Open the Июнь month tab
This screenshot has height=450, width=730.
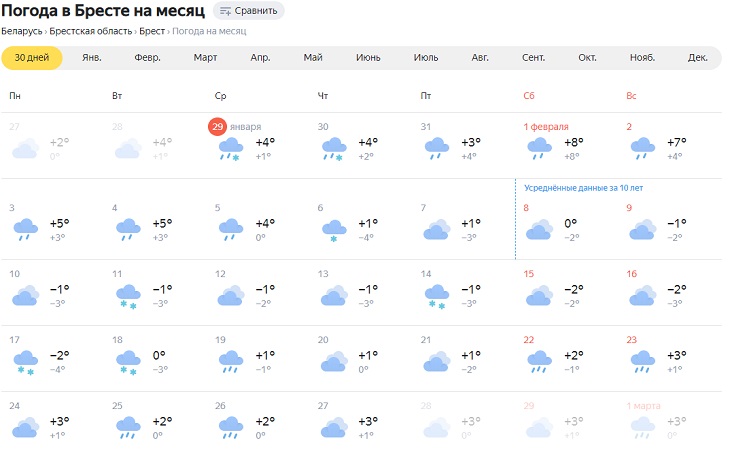pos(368,57)
